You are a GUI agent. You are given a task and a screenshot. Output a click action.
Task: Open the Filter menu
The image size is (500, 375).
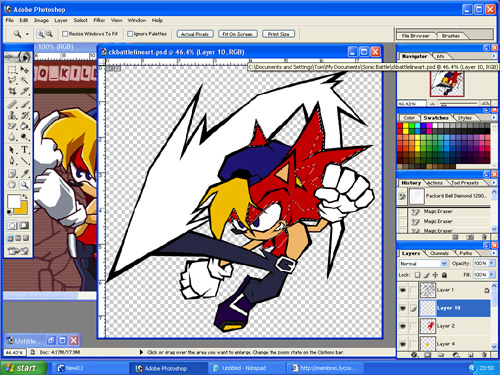tap(99, 20)
